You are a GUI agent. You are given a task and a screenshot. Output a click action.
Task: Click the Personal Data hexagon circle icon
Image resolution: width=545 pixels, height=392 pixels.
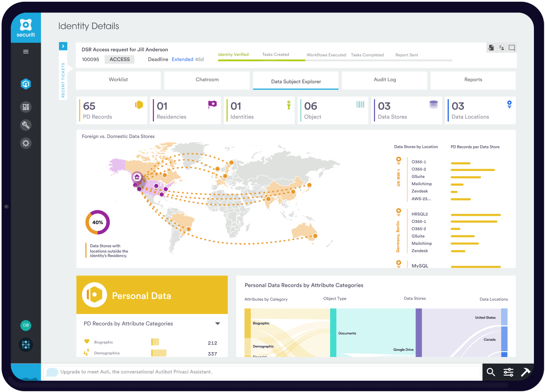coord(94,295)
